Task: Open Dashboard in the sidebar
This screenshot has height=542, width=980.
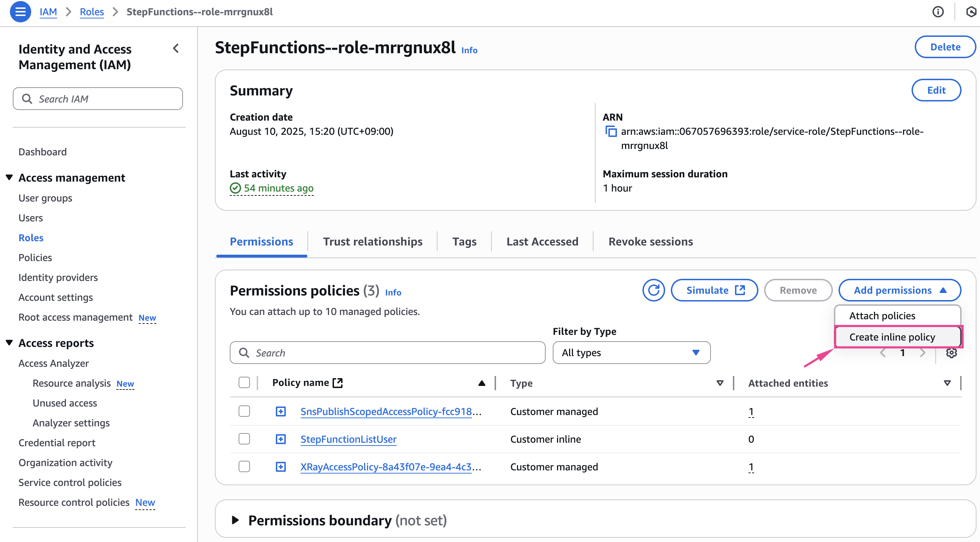Action: click(x=43, y=151)
